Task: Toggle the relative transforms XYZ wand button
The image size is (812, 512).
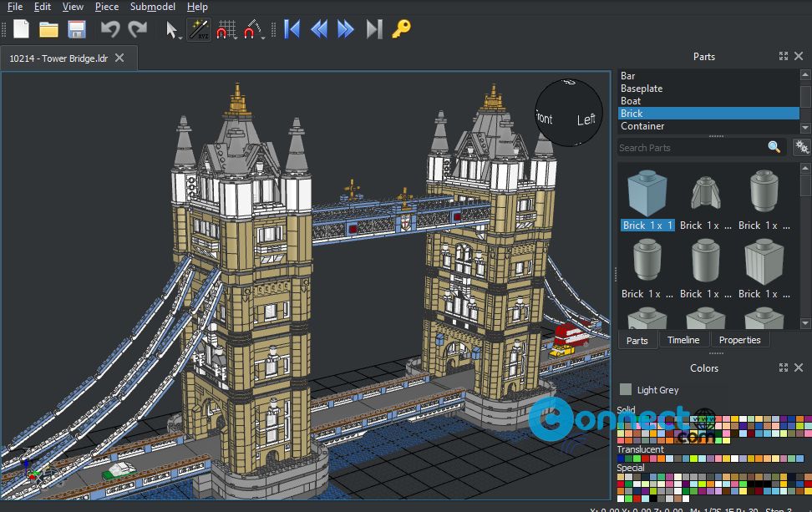Action: pos(198,29)
